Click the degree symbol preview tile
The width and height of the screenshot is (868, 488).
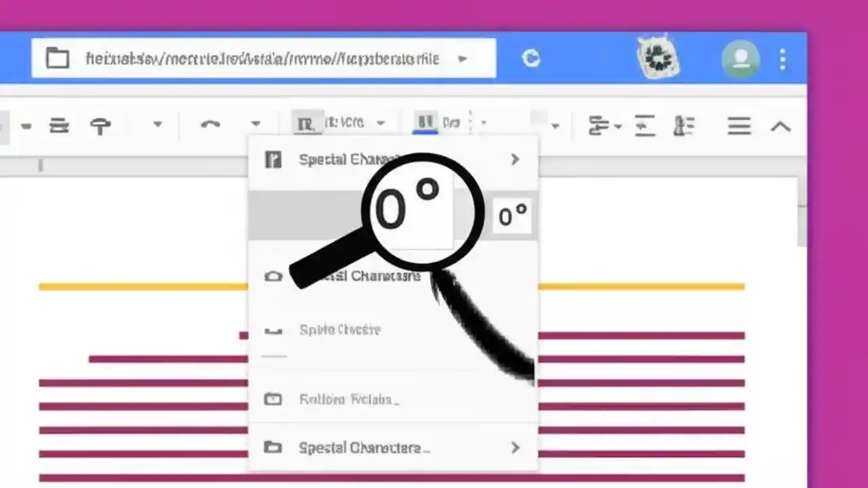coord(512,216)
